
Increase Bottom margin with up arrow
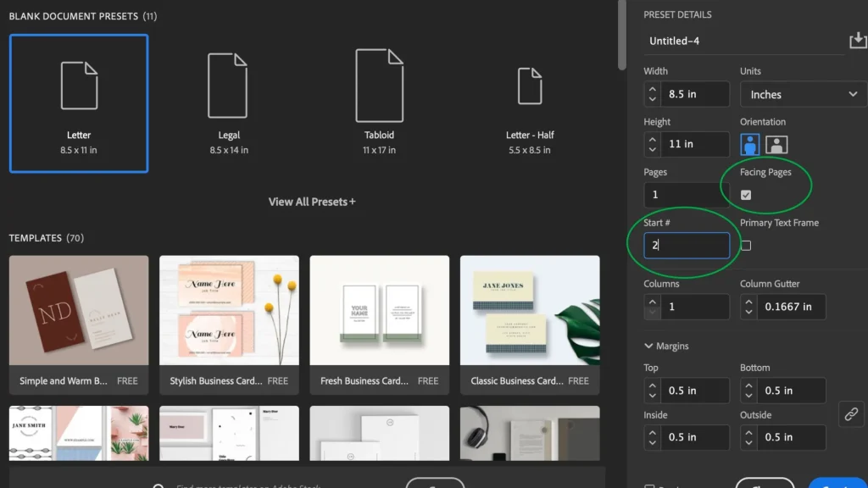(x=748, y=385)
